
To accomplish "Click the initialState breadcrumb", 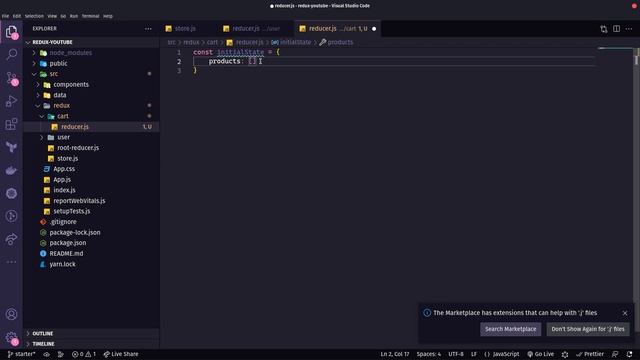I will pyautogui.click(x=291, y=42).
